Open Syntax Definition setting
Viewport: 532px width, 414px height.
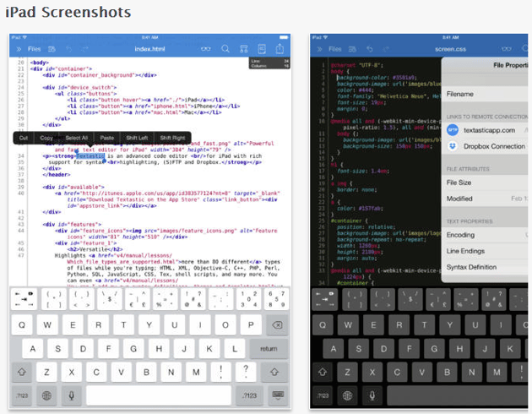click(486, 267)
